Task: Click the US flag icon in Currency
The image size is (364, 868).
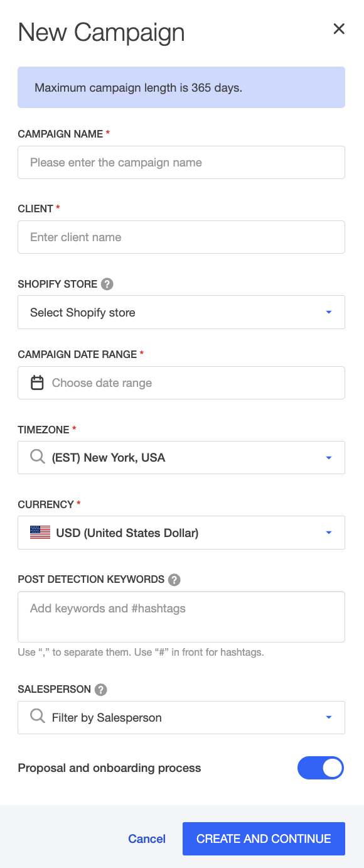Action: 40,533
